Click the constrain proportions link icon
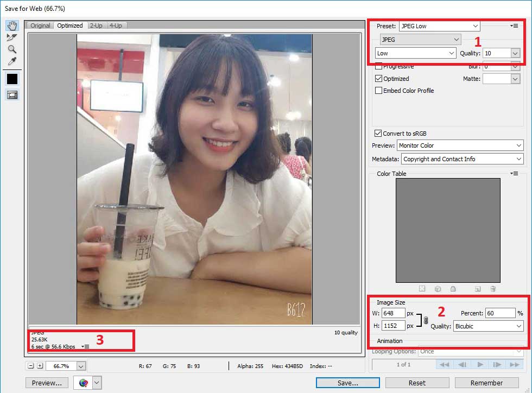The image size is (532, 393). pos(426,320)
